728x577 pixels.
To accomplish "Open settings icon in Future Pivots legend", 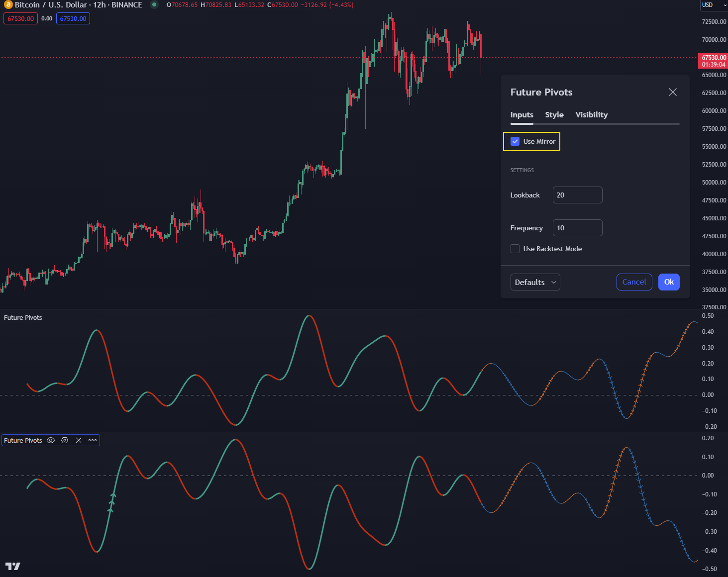I will pos(65,440).
